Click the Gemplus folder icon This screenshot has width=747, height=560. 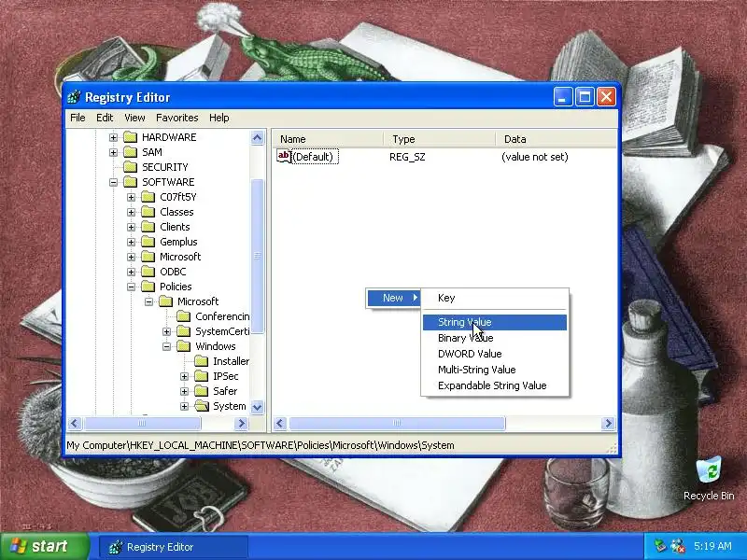click(x=148, y=242)
